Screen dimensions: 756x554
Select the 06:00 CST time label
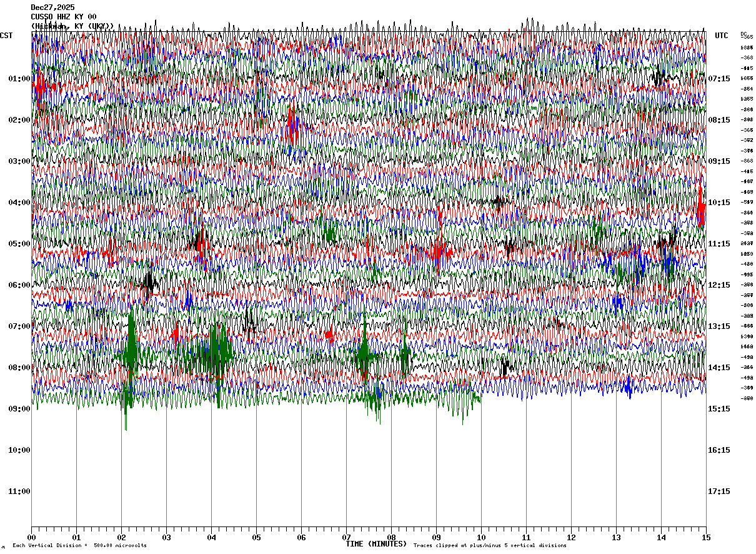pyautogui.click(x=19, y=285)
